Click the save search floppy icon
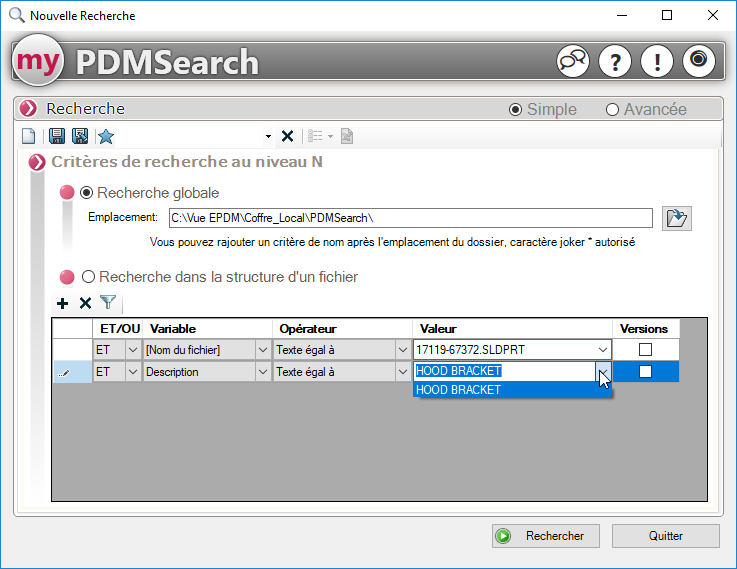This screenshot has width=737, height=569. pos(57,136)
